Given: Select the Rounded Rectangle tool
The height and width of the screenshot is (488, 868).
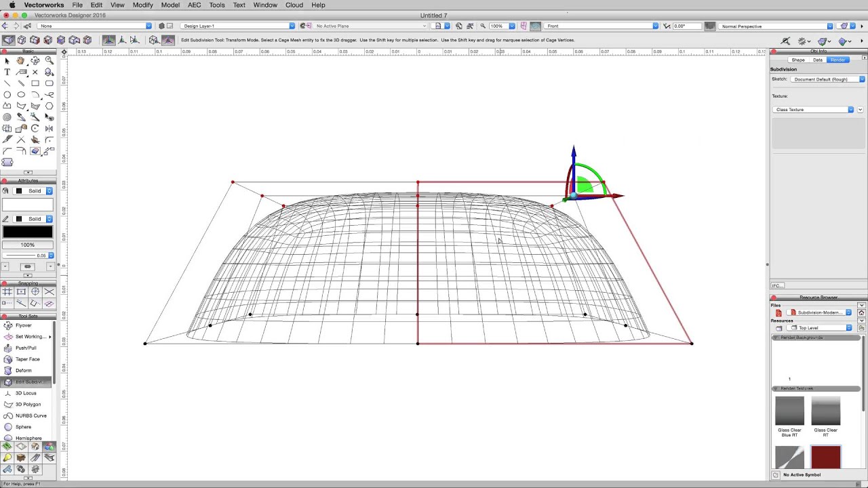Looking at the screenshot, I should coord(49,83).
